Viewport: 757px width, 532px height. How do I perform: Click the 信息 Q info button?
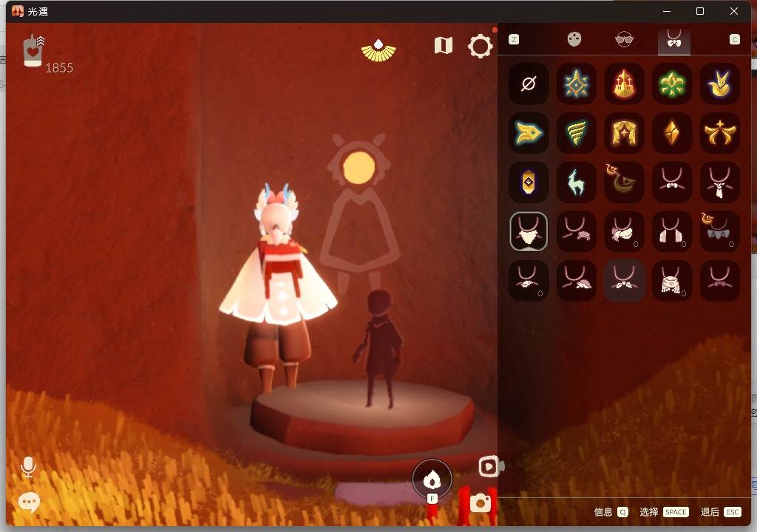click(x=611, y=512)
